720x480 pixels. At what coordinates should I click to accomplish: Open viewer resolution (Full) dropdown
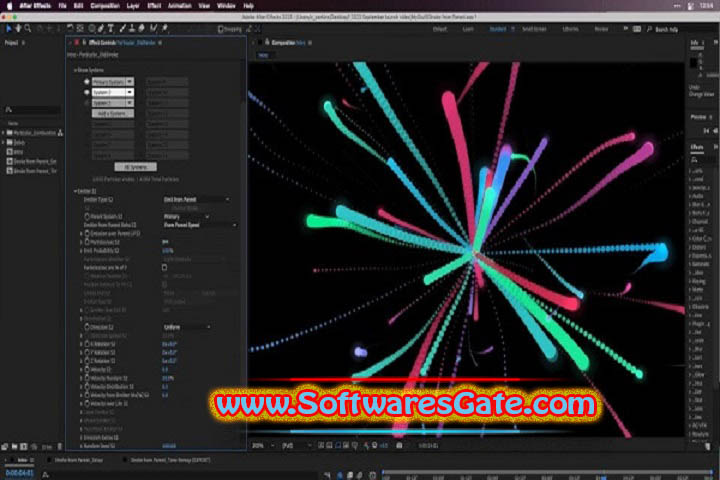click(x=297, y=446)
